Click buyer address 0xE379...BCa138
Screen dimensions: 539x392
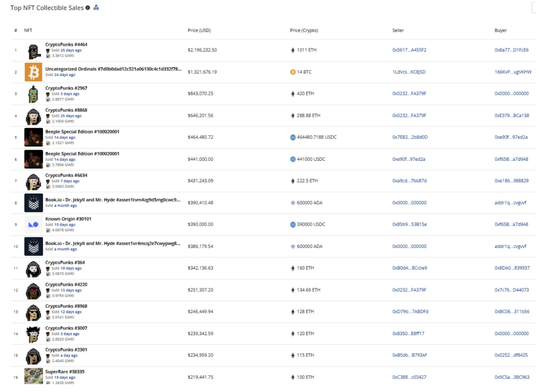511,116
